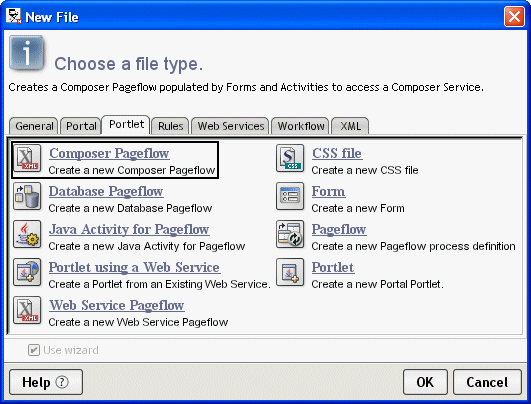The width and height of the screenshot is (531, 404).
Task: Toggle the Use wizard checkbox
Action: 34,350
